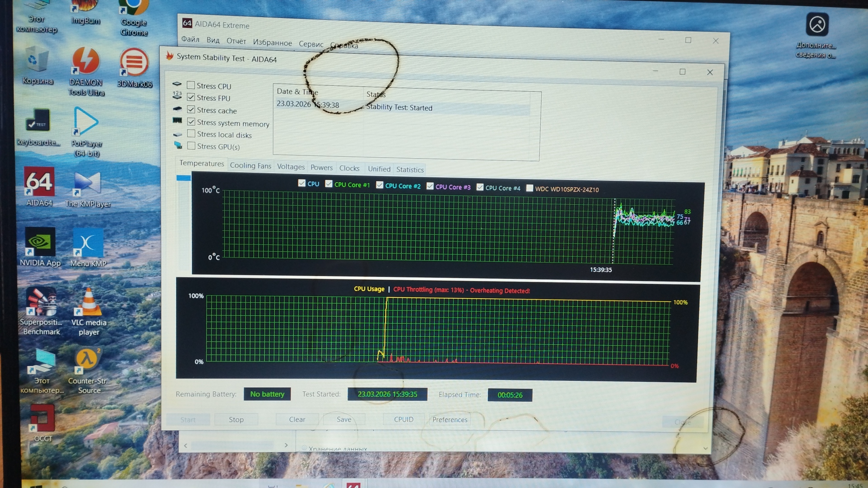
Task: Open the VLC media player shortcut
Action: tap(89, 304)
